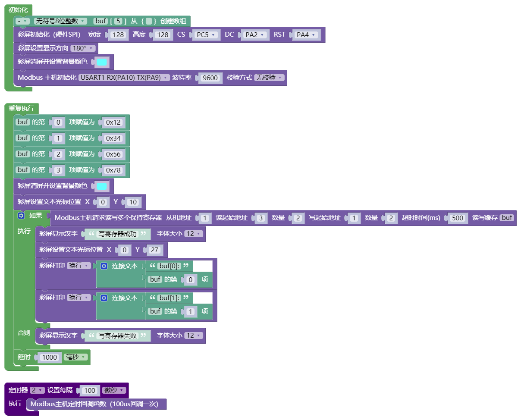Open the gear settings on the 如果 block

[x=21, y=216]
